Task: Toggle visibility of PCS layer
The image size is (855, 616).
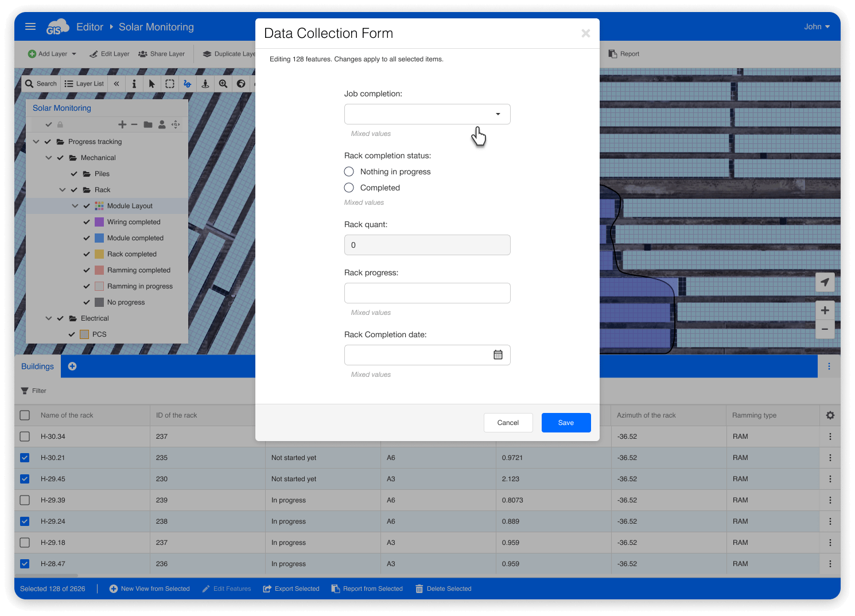Action: tap(72, 334)
